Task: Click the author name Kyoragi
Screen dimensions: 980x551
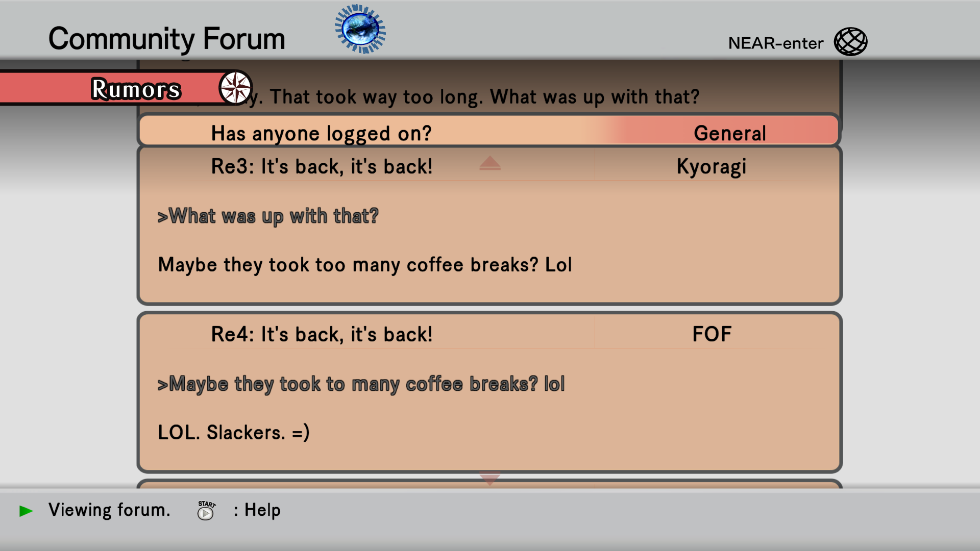Action: [x=712, y=167]
